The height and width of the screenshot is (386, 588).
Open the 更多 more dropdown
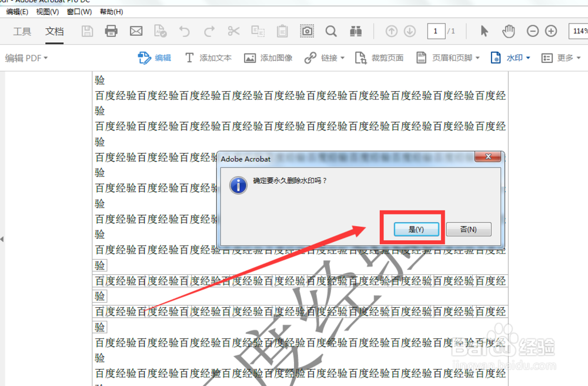(x=561, y=58)
